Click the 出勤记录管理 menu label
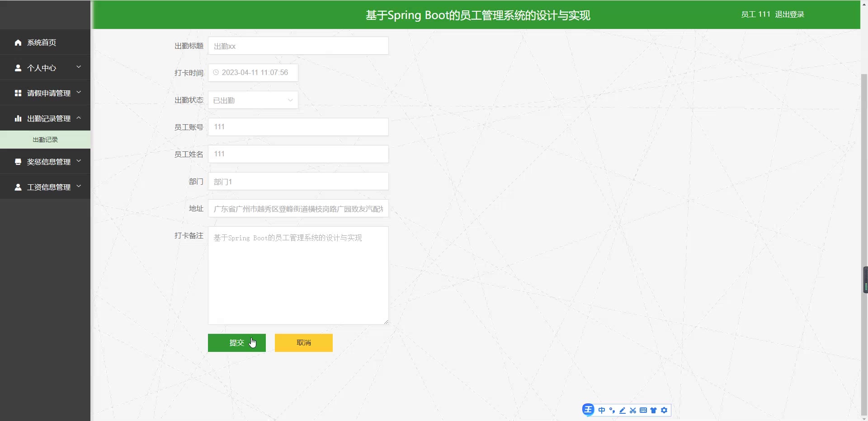The height and width of the screenshot is (421, 868). [49, 118]
